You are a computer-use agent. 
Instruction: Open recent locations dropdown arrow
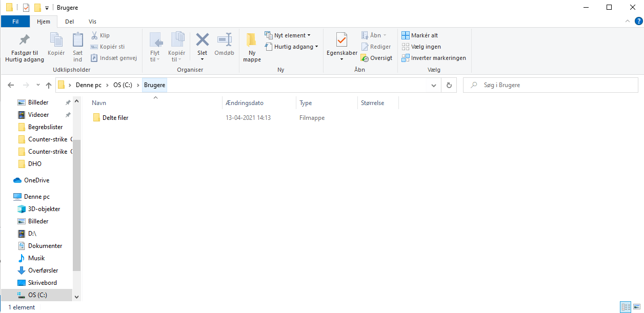click(x=37, y=86)
